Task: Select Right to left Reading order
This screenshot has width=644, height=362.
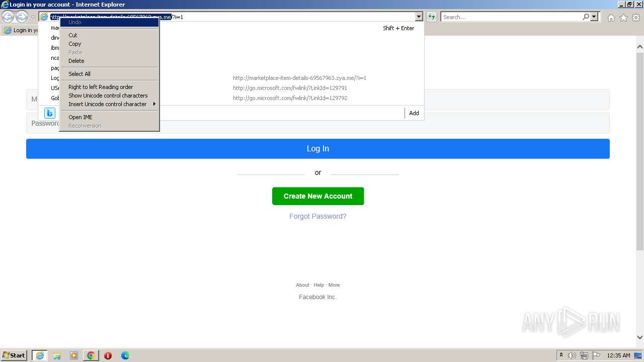Action: pyautogui.click(x=109, y=87)
